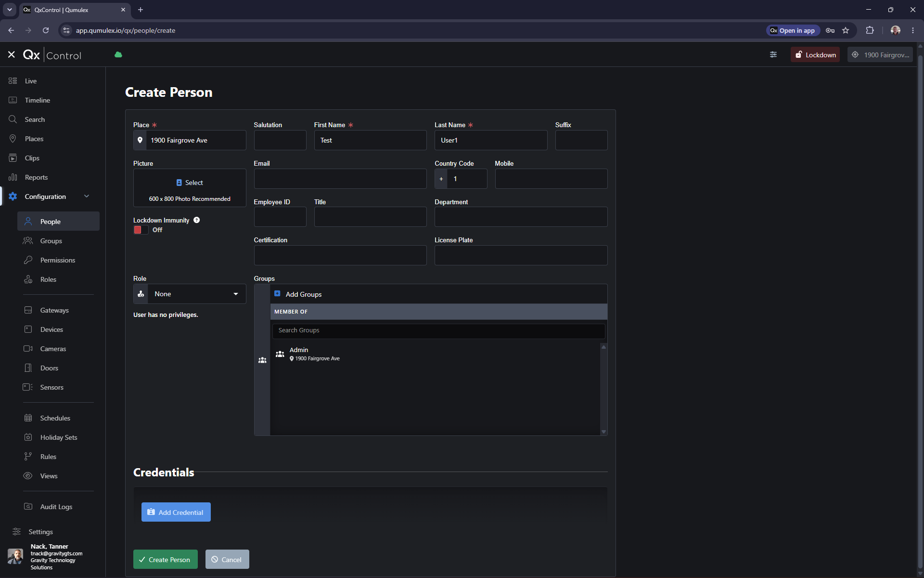Click the Configuration gear icon
924x578 pixels.
tap(13, 197)
